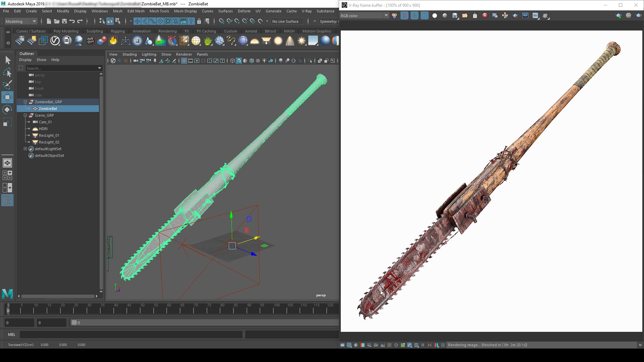Toggle viewport grid display button

click(184, 61)
